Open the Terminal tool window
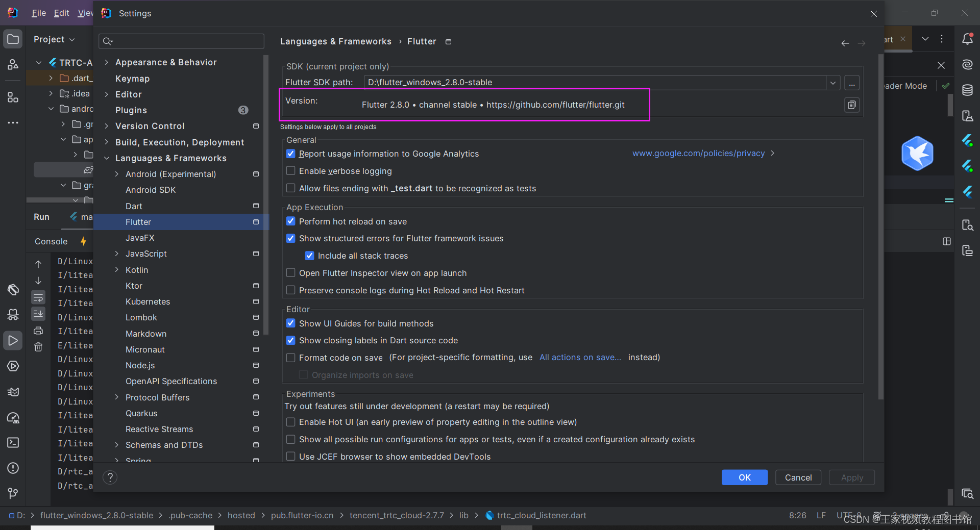 coord(13,442)
